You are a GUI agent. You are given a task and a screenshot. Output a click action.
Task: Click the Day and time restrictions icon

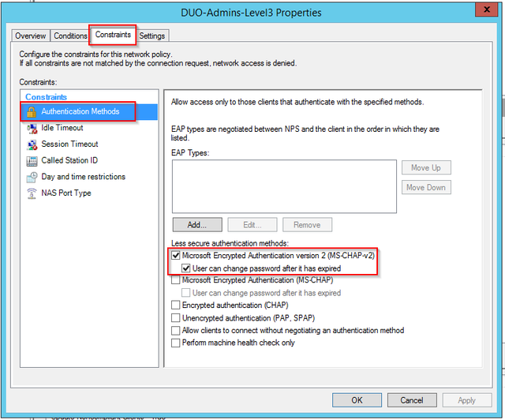click(32, 177)
